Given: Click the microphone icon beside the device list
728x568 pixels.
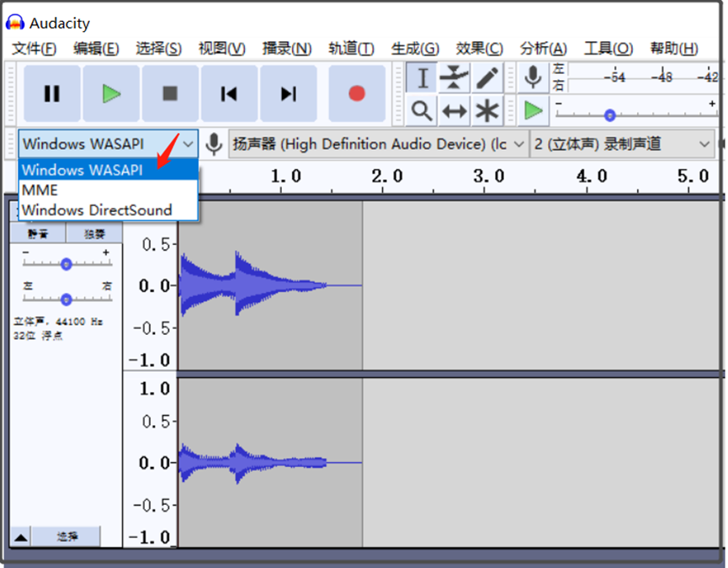Looking at the screenshot, I should 214,144.
